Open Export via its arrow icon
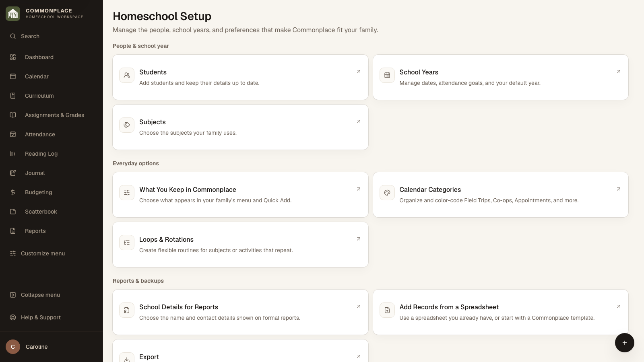This screenshot has width=644, height=362. (x=359, y=356)
